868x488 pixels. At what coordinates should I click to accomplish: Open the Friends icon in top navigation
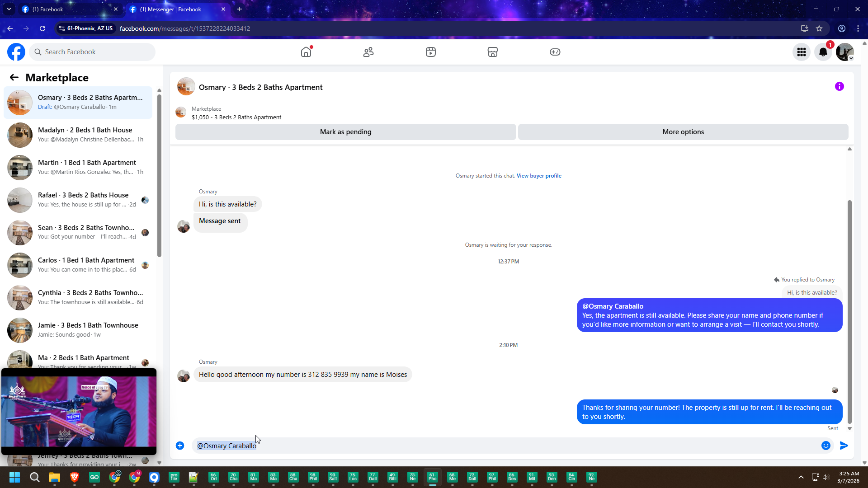(368, 52)
